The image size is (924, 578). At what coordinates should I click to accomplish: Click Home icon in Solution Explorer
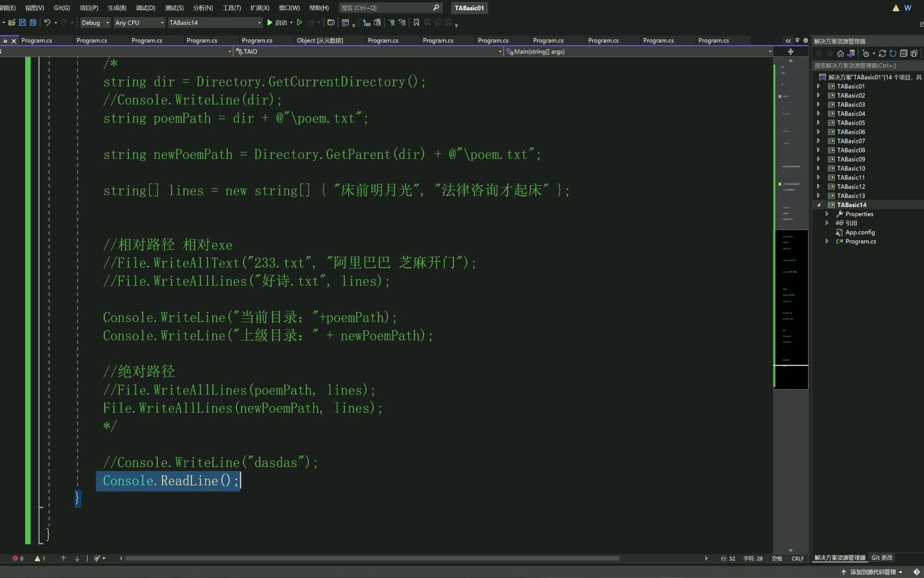[840, 54]
